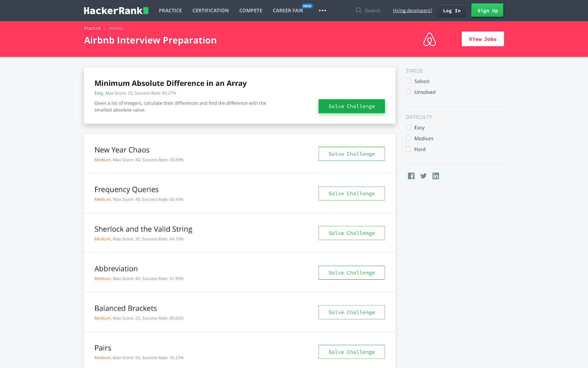Click the 'Success Rate: 41.90%' text

pyautogui.click(x=163, y=279)
